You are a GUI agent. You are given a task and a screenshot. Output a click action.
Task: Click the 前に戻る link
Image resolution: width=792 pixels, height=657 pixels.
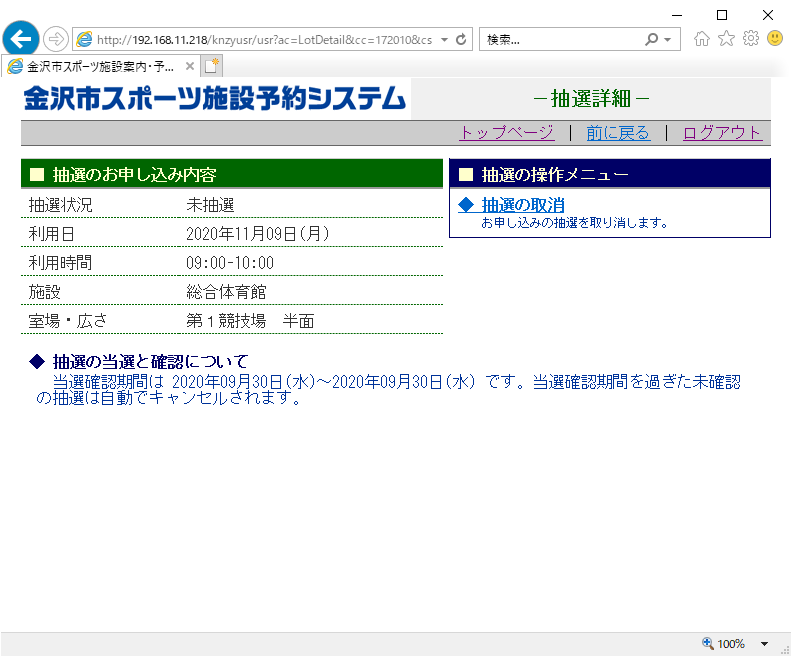tap(618, 133)
